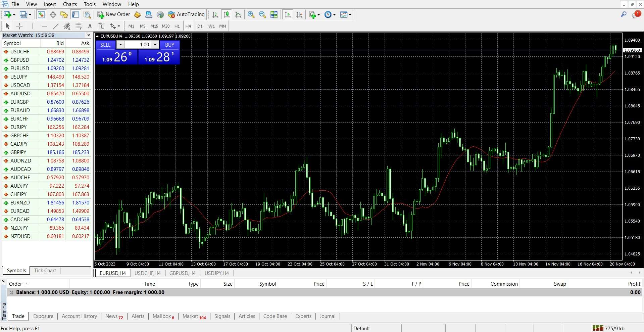The height and width of the screenshot is (332, 644).
Task: Open the notifications bubble icon
Action: pyautogui.click(x=636, y=14)
